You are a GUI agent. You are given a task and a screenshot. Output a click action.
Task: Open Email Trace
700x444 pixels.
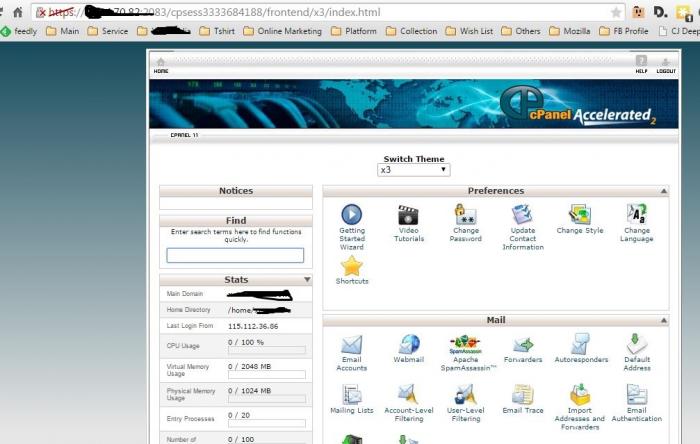click(x=523, y=399)
